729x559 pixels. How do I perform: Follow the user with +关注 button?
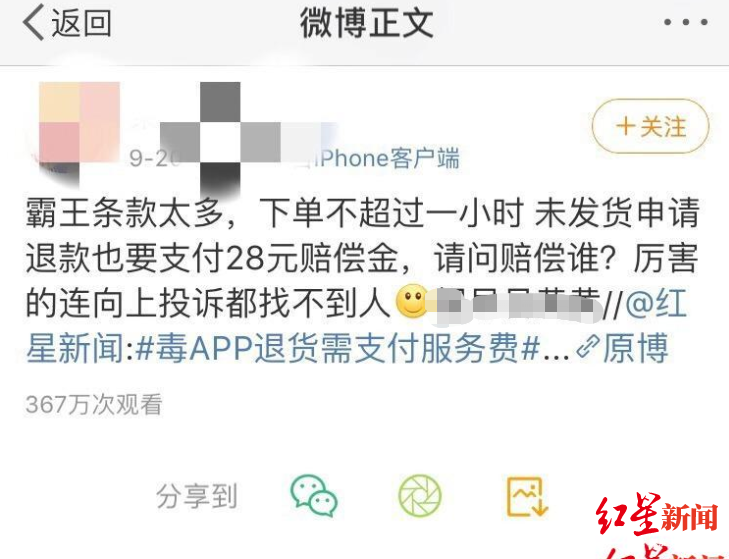point(650,126)
